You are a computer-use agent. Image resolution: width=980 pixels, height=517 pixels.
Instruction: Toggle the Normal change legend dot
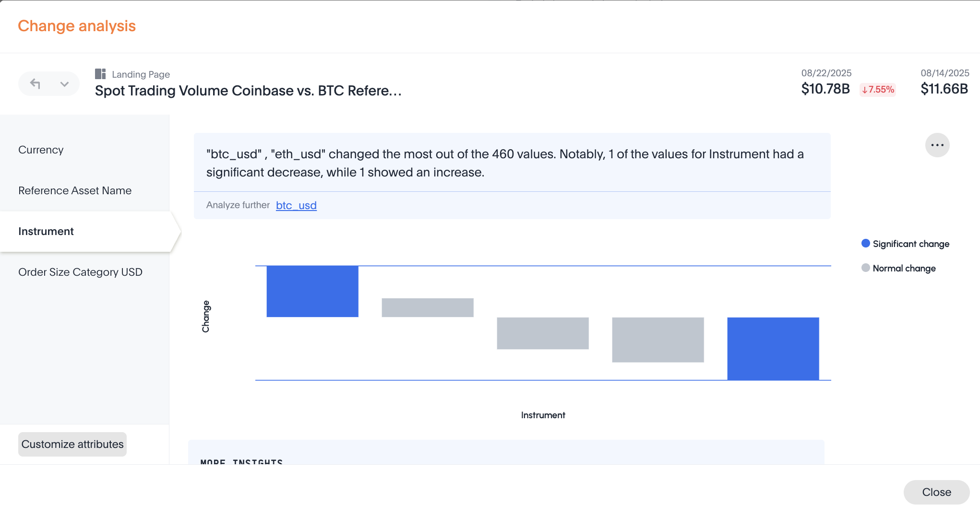[866, 268]
